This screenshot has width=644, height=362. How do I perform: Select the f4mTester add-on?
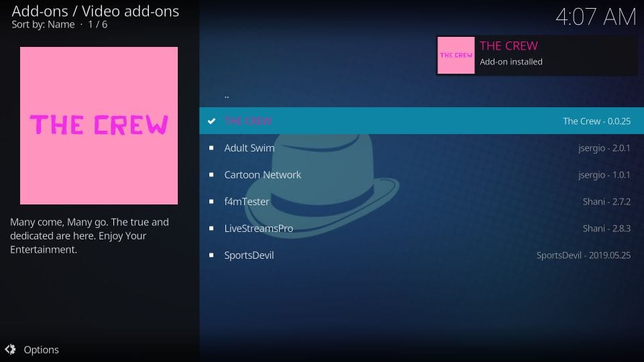click(x=421, y=202)
